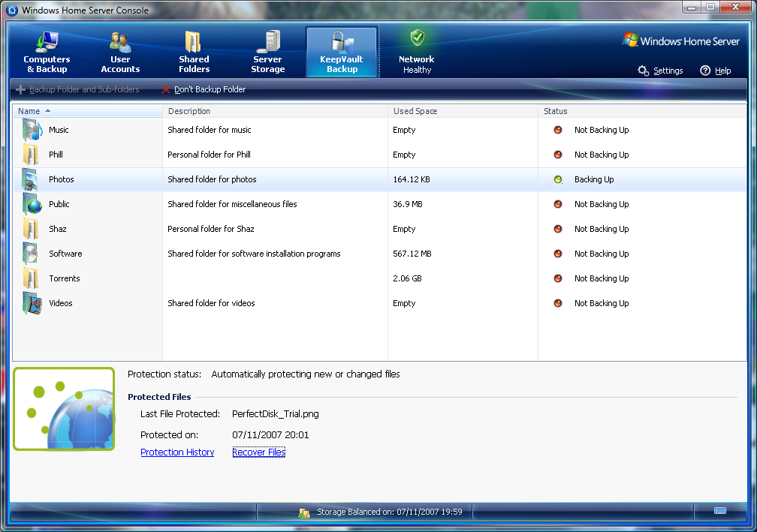Screen dimensions: 757x532
Task: Click the '2.06 GB' used space value
Action: coord(407,278)
